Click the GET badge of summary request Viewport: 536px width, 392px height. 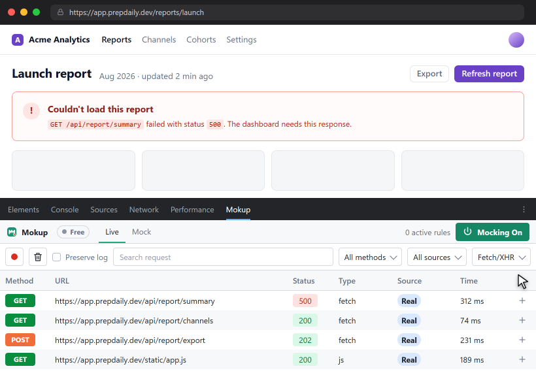point(20,301)
